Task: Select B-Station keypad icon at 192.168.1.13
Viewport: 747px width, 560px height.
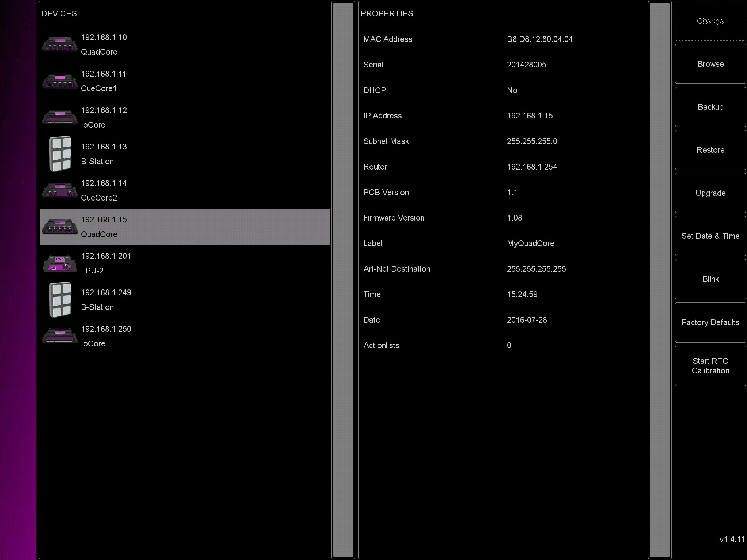Action: [60, 154]
